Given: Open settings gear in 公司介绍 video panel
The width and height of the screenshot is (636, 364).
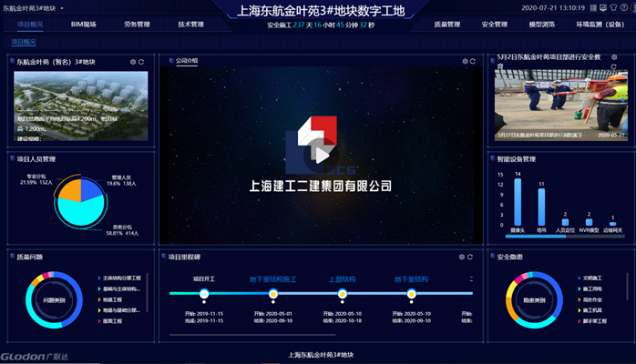Looking at the screenshot, I should tap(464, 61).
